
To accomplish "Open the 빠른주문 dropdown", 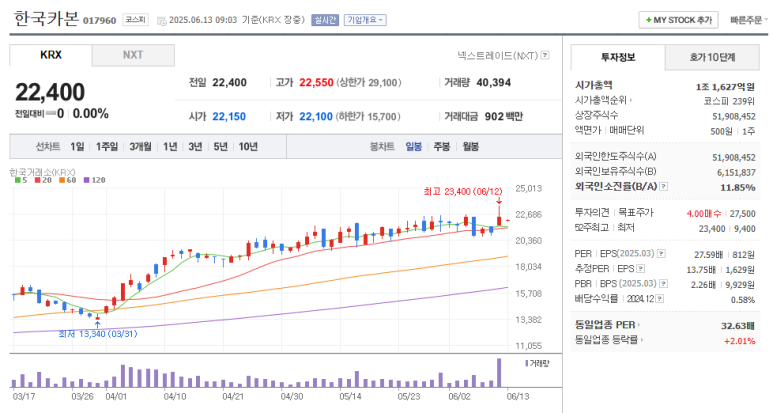I will [748, 20].
